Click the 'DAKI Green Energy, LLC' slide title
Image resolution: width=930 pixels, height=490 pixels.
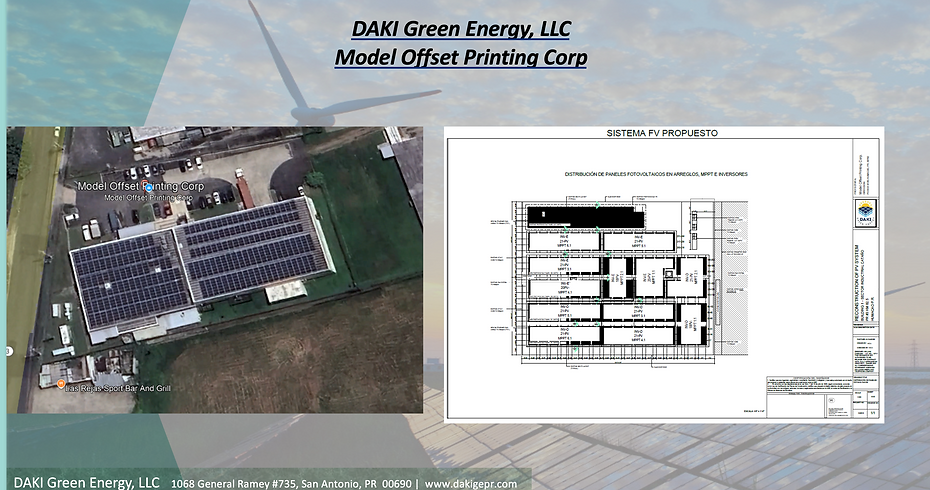pyautogui.click(x=461, y=28)
